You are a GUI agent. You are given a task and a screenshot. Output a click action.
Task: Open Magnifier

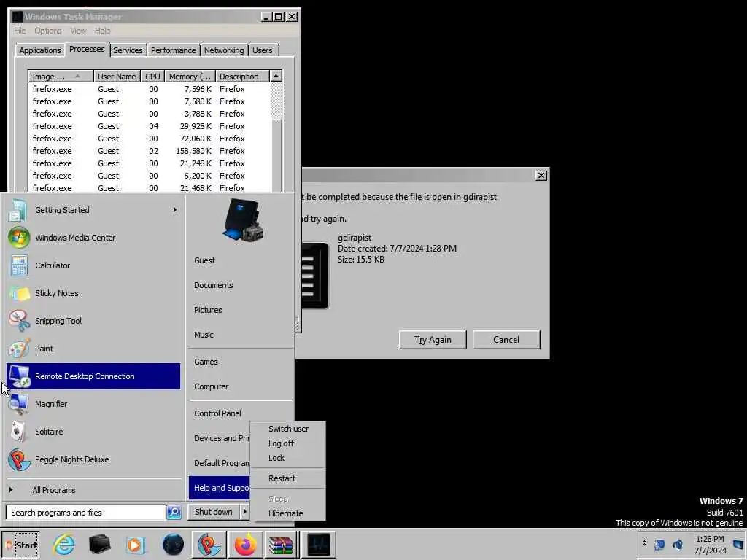point(93,404)
